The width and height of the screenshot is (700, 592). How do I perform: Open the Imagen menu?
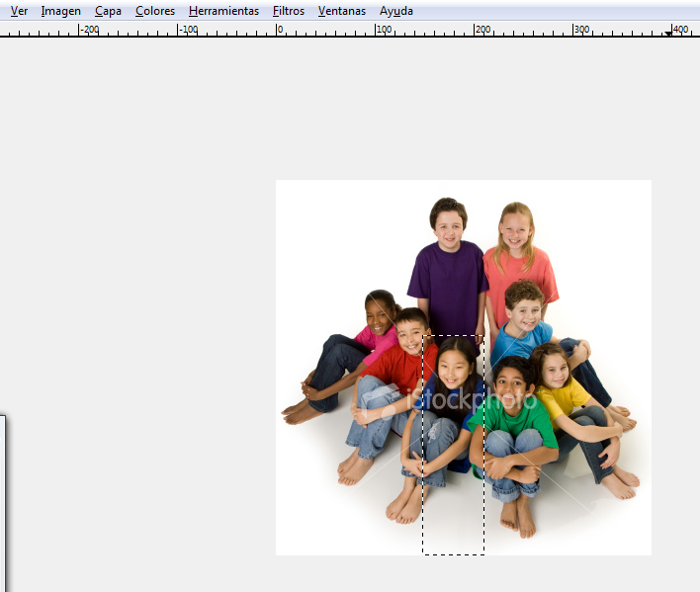coord(60,11)
